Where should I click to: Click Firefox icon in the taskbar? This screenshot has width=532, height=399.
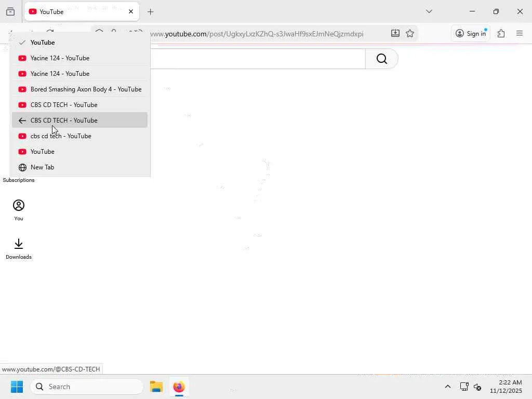click(179, 387)
